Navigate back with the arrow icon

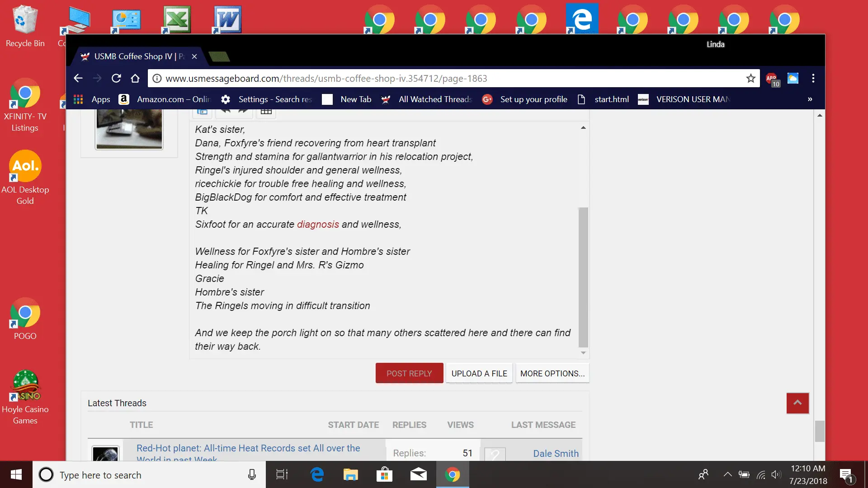coord(78,78)
